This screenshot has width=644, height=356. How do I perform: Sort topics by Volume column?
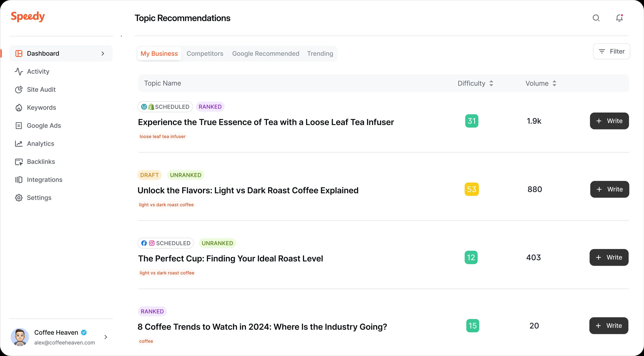pyautogui.click(x=554, y=83)
